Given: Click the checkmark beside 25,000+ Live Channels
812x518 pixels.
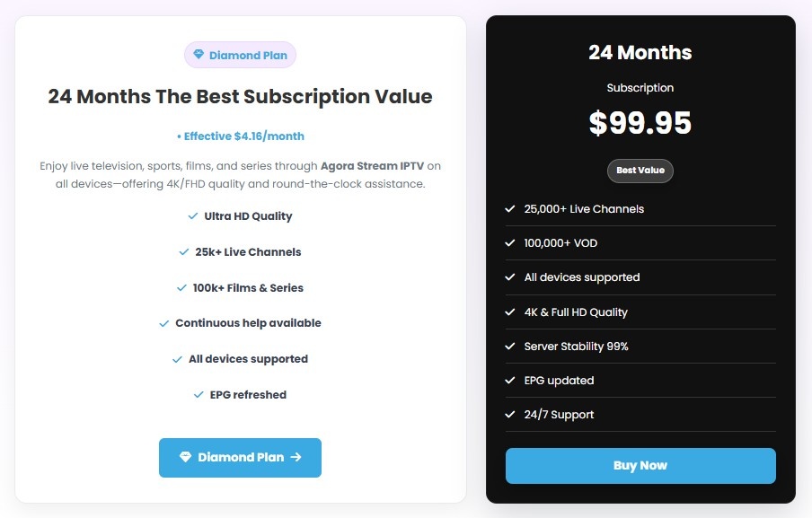Looking at the screenshot, I should click(x=510, y=208).
